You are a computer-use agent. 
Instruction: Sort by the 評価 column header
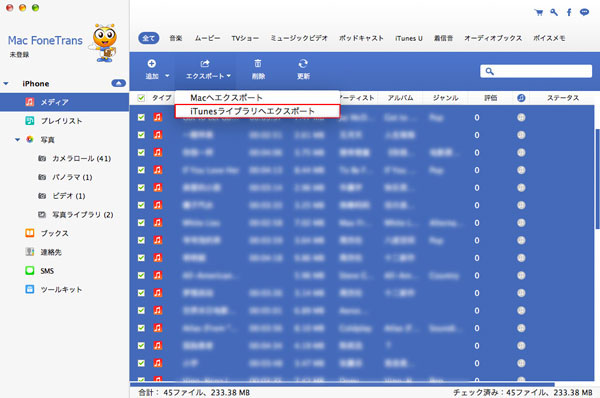click(x=491, y=98)
